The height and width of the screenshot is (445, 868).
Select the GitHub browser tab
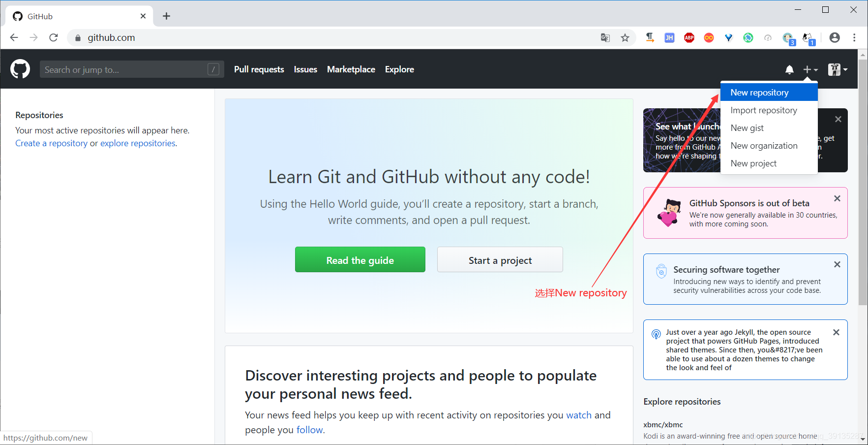coord(79,16)
